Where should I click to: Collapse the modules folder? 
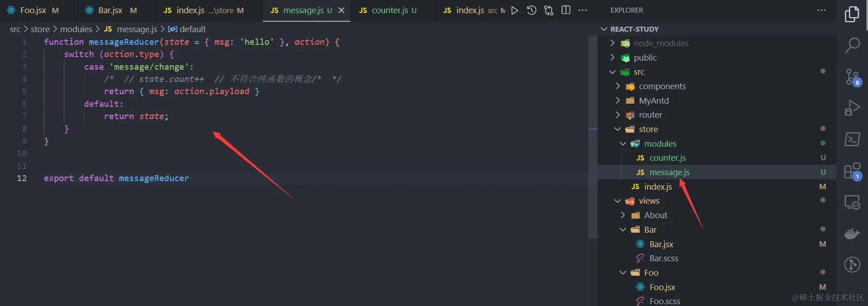623,143
